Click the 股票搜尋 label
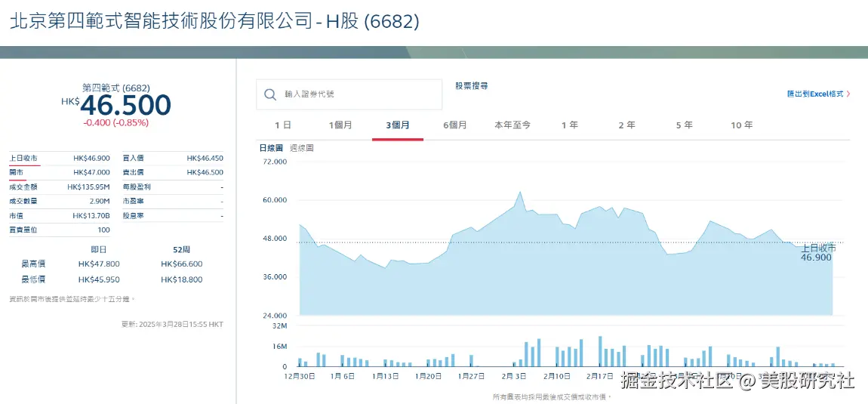Image resolution: width=868 pixels, height=404 pixels. [472, 86]
